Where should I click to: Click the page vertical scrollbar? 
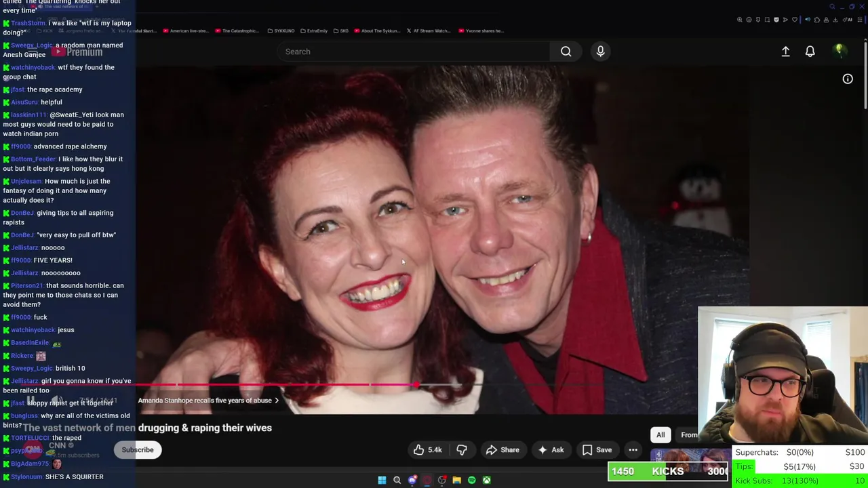pyautogui.click(x=866, y=75)
